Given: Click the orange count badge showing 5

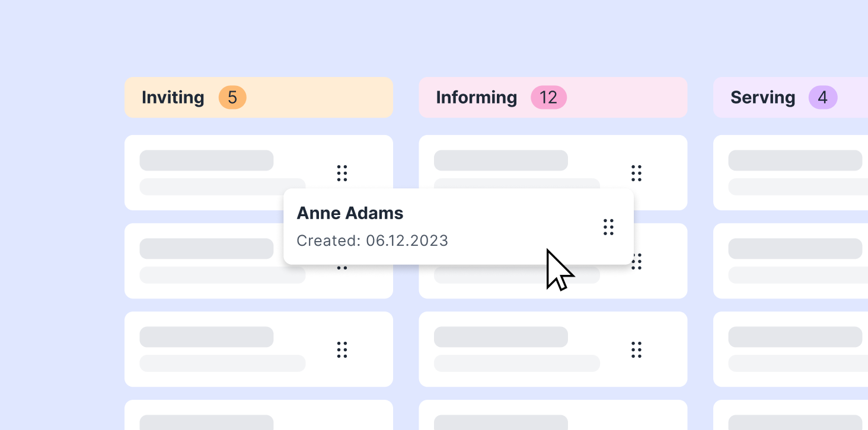Looking at the screenshot, I should pos(232,98).
